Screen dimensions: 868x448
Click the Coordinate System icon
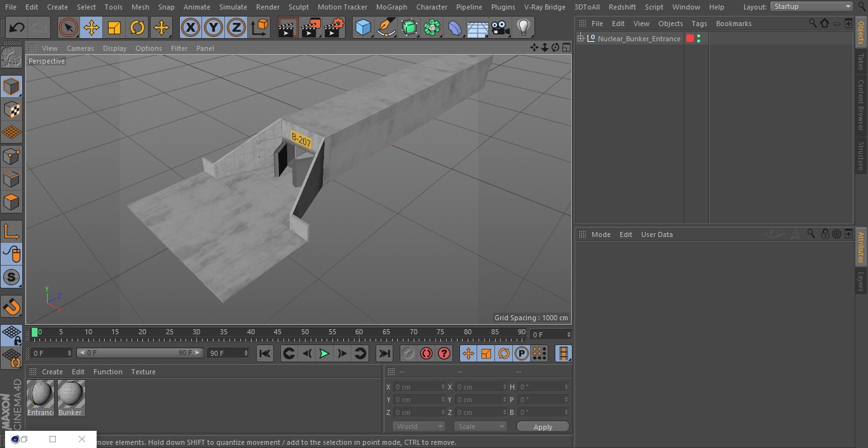[x=260, y=27]
